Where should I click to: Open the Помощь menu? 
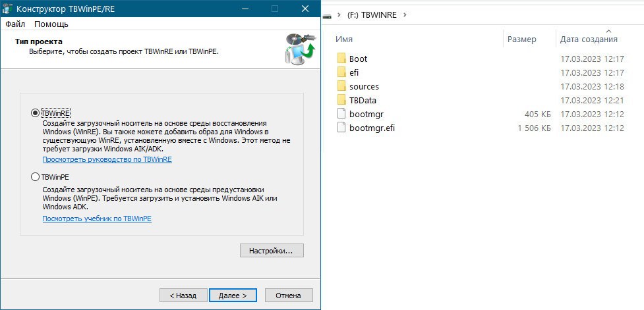(51, 24)
